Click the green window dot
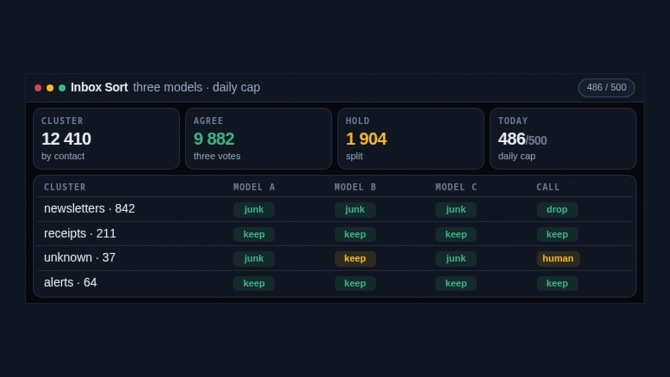 coord(62,88)
